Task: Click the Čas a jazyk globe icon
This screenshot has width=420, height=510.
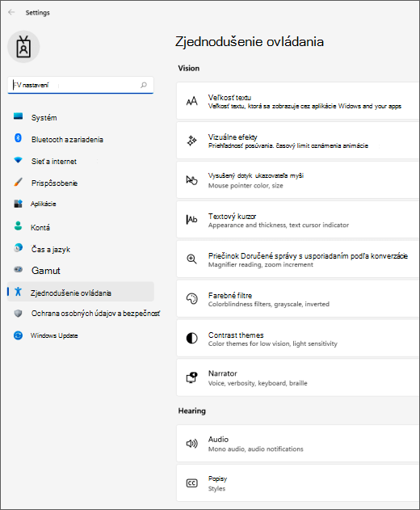Action: pos(19,248)
